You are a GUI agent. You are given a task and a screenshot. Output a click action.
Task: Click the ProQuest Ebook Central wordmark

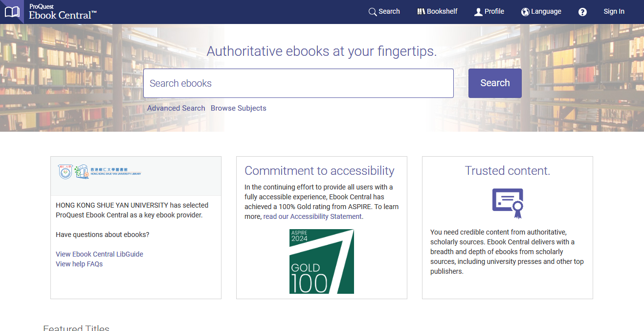(x=62, y=12)
